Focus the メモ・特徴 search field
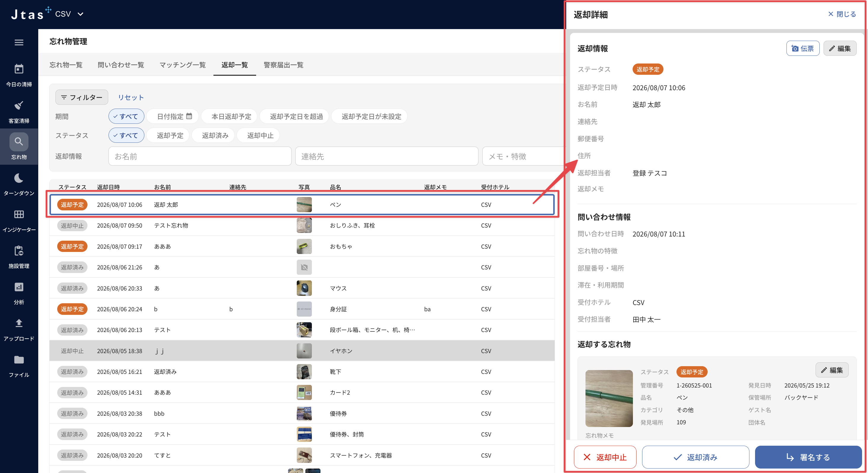This screenshot has width=868, height=473. click(523, 156)
